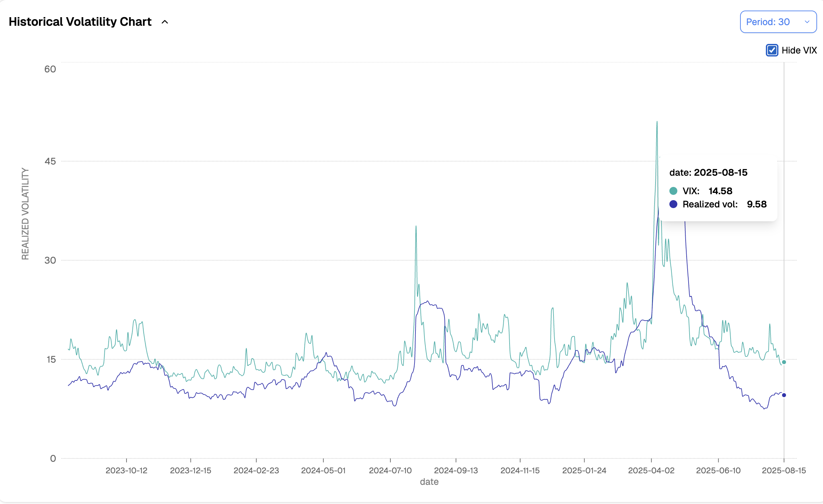The height and width of the screenshot is (504, 823).
Task: Click the Hide VIX label text
Action: click(799, 51)
